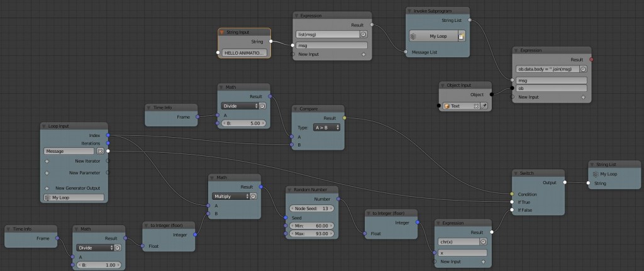Click the HELLO ANIMATIO... string text field
The image size is (644, 271).
(x=244, y=53)
